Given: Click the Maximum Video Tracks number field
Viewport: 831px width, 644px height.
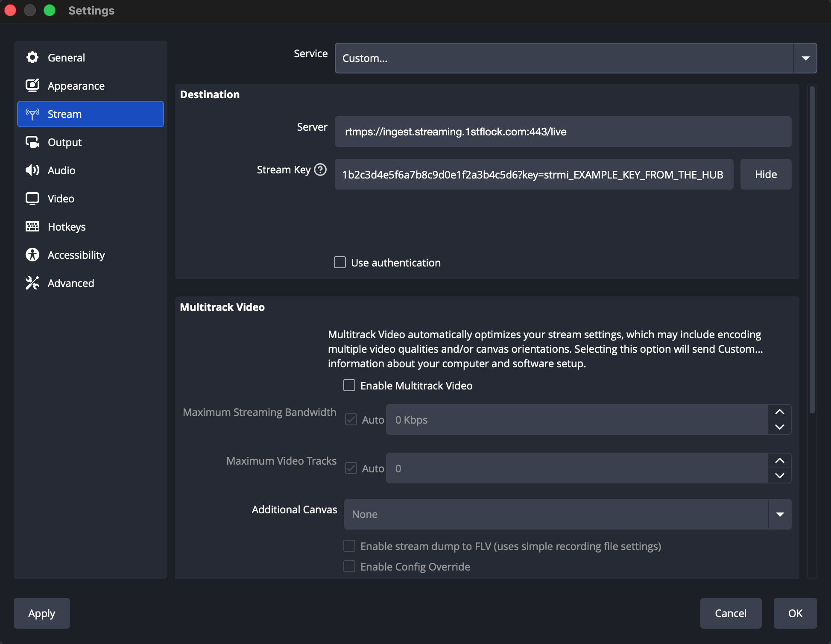Looking at the screenshot, I should [577, 468].
